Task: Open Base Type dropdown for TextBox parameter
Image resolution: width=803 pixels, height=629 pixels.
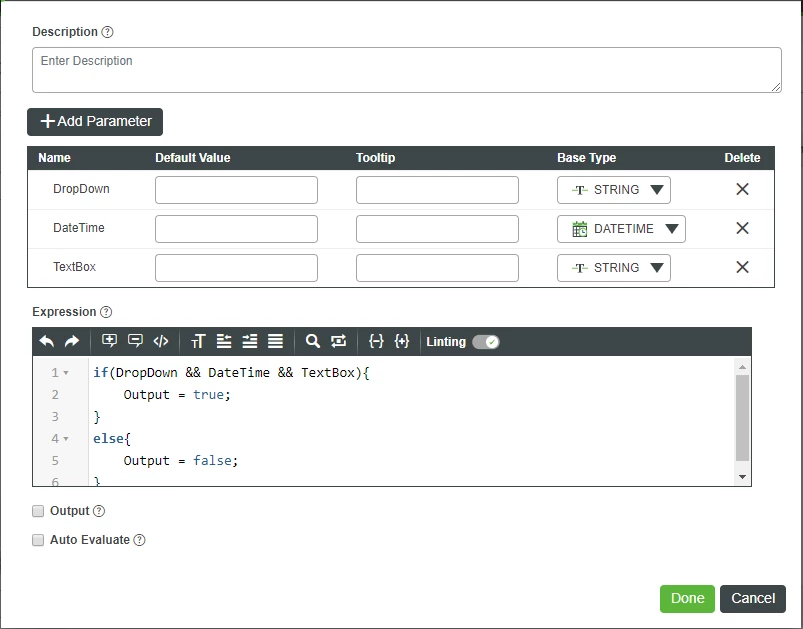Action: tap(614, 268)
